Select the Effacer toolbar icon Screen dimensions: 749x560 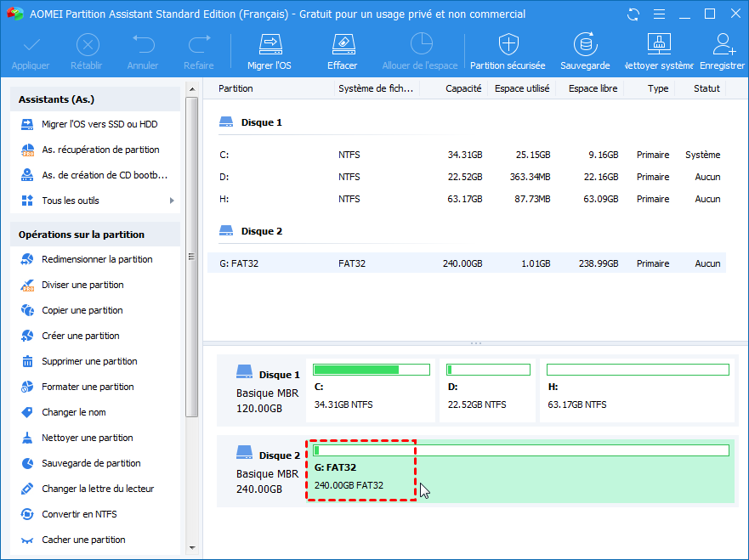342,45
